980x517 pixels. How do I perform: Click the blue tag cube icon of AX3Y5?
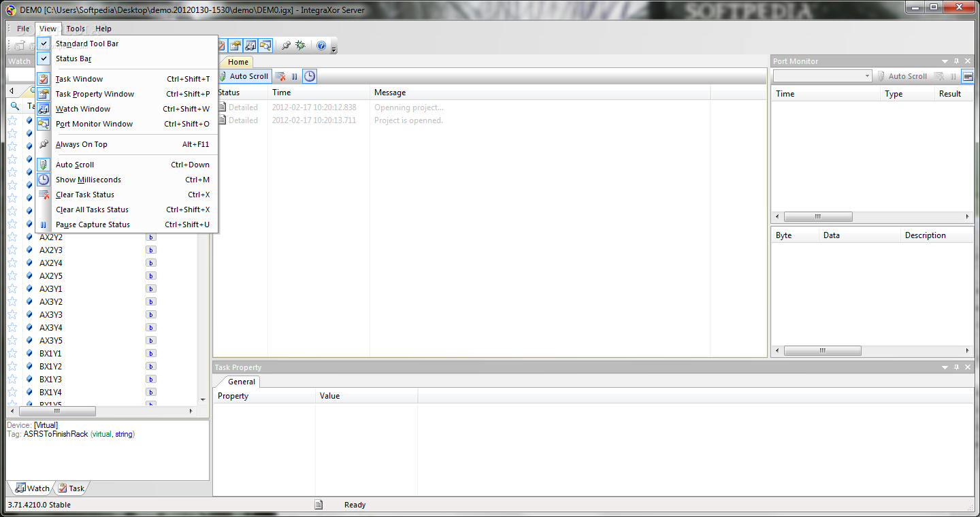click(x=29, y=341)
